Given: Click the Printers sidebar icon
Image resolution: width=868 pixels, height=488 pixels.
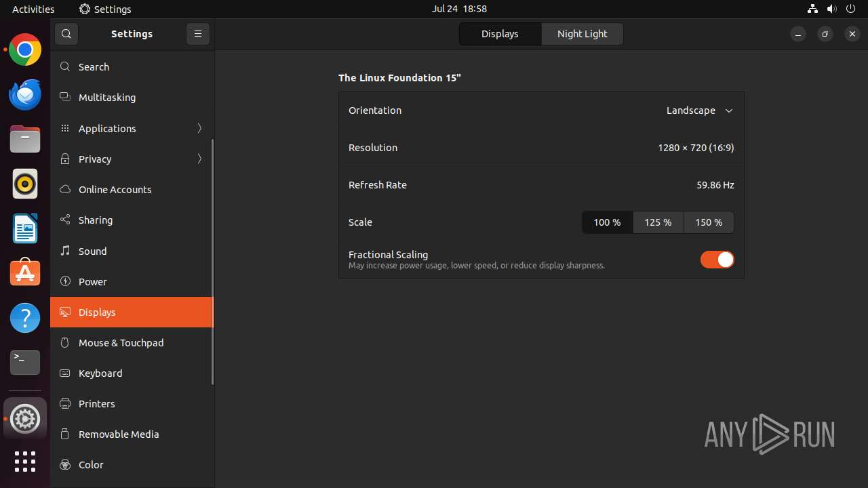Looking at the screenshot, I should coord(65,403).
